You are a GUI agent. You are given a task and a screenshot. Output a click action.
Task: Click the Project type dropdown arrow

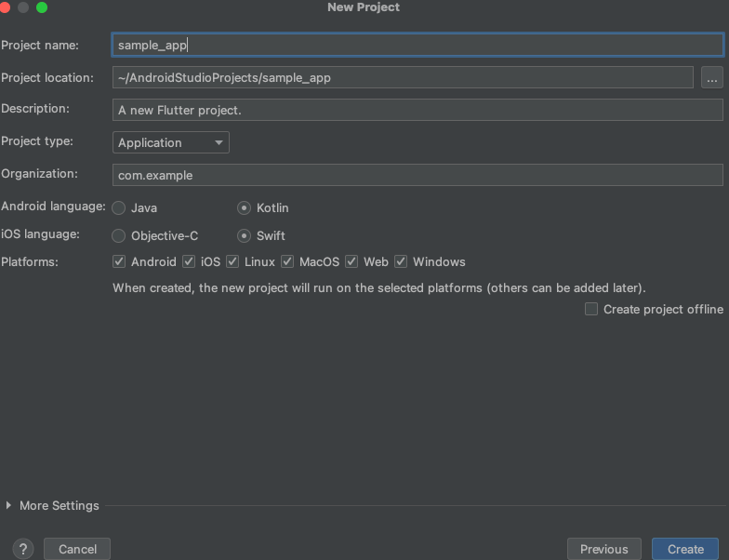[219, 142]
